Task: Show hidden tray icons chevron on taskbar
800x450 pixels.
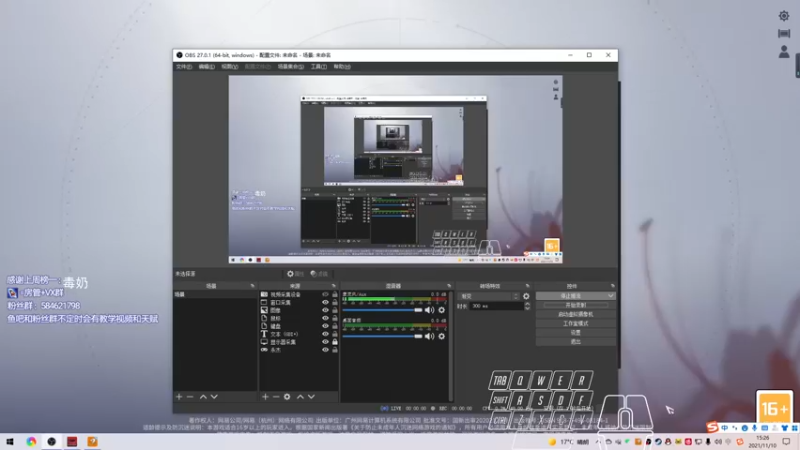Action: coord(597,442)
